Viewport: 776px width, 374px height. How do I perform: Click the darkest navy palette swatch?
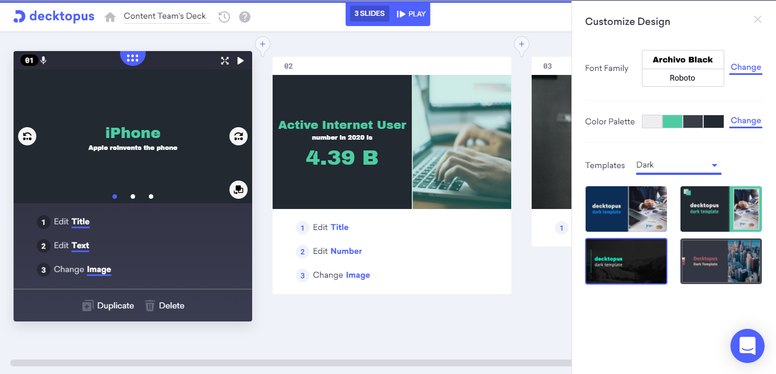(x=714, y=122)
